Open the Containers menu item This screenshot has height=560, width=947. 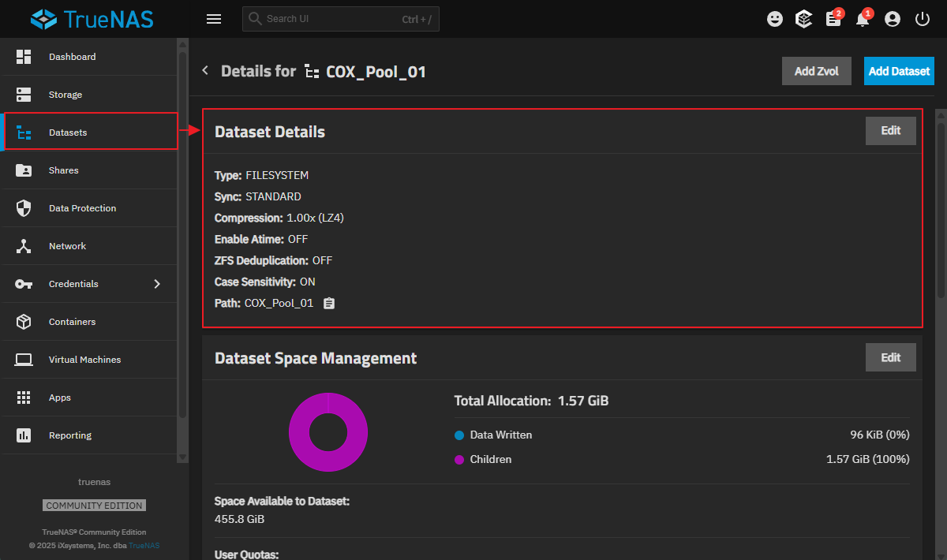coord(89,322)
